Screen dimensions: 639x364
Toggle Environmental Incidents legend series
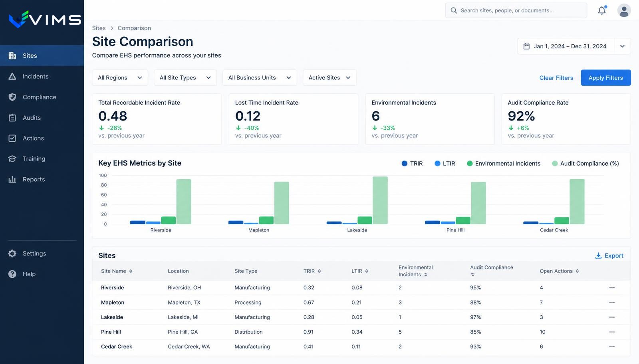[504, 163]
